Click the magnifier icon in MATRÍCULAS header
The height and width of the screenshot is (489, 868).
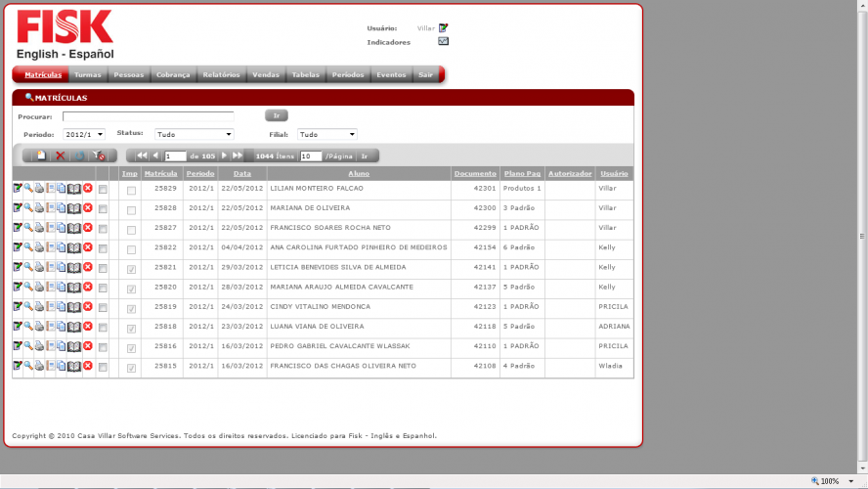click(29, 97)
